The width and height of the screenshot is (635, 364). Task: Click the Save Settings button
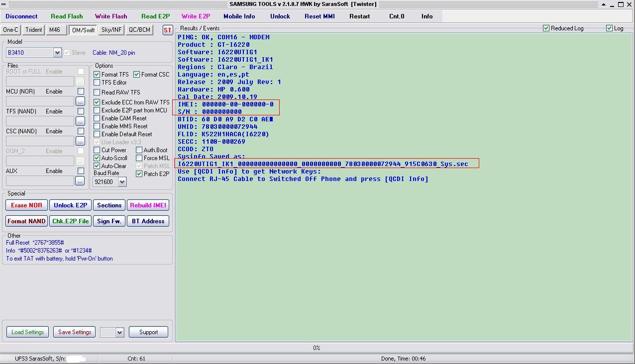(x=75, y=332)
